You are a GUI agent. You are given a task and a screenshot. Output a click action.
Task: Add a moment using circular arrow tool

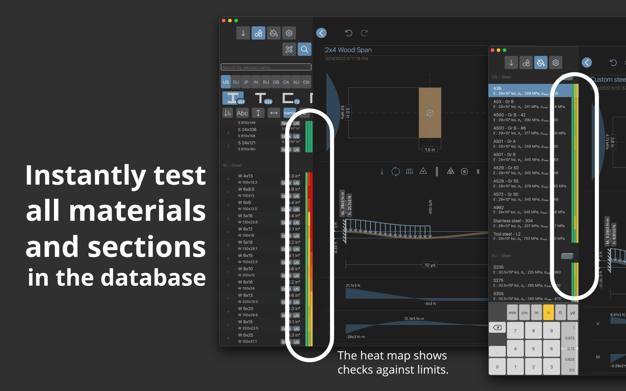(x=395, y=171)
